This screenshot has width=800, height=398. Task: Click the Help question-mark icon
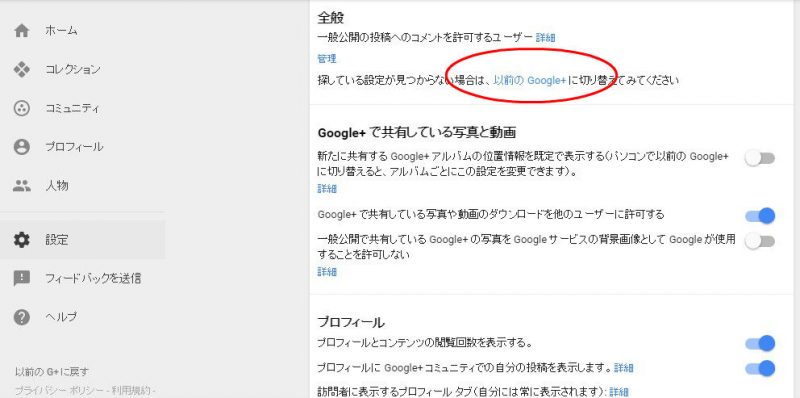[21, 317]
